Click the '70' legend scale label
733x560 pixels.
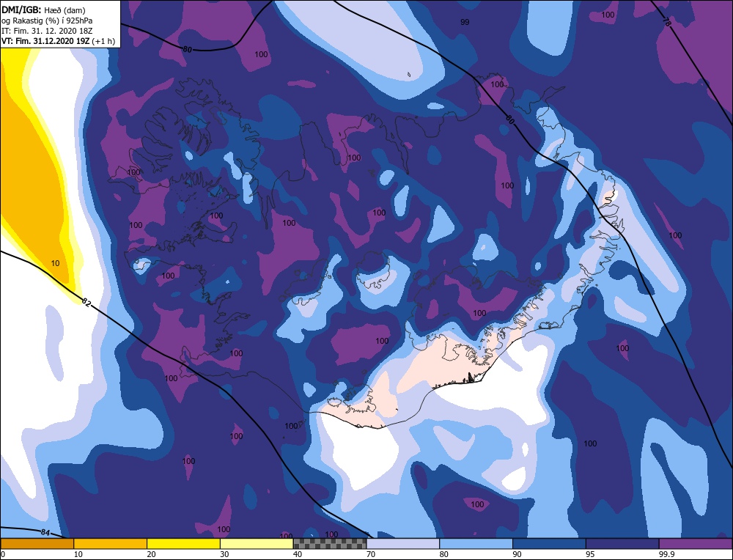click(x=371, y=554)
